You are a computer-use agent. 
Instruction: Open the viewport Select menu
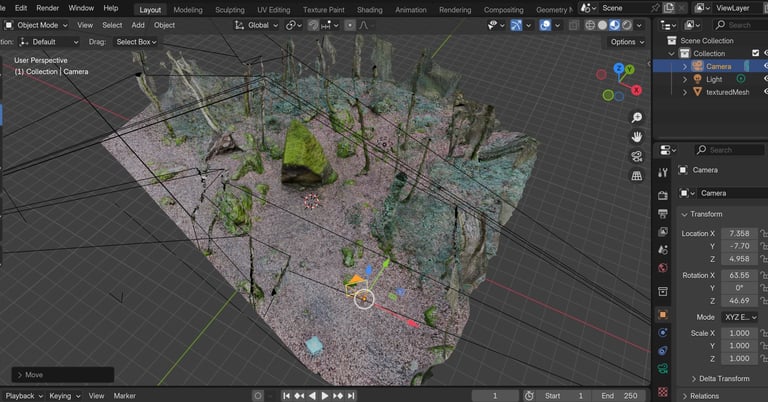(112, 25)
